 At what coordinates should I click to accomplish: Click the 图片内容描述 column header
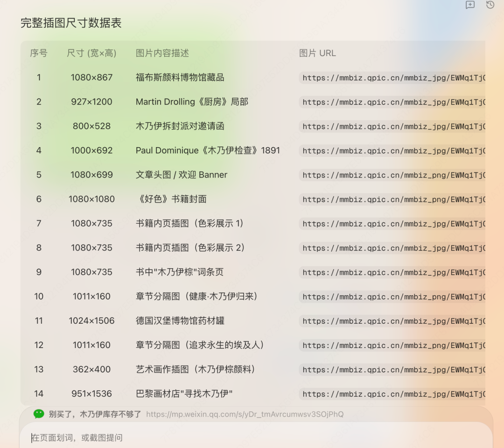[x=162, y=53]
